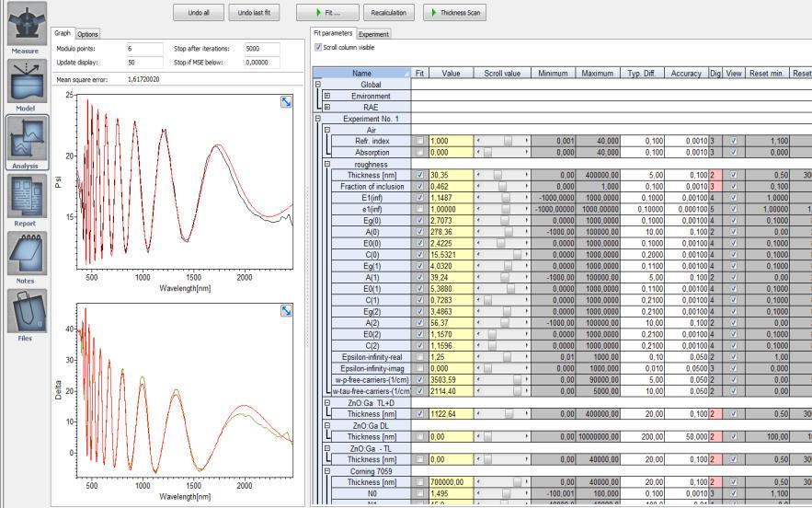This screenshot has width=812, height=508.
Task: Click left scroll arrow in Thickness [nm] roughness row
Action: tap(478, 175)
